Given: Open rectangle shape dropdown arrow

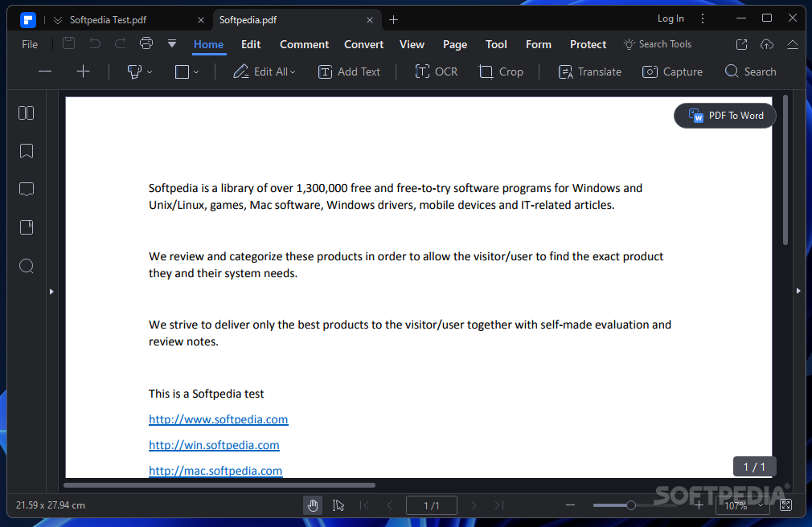Looking at the screenshot, I should click(x=196, y=72).
